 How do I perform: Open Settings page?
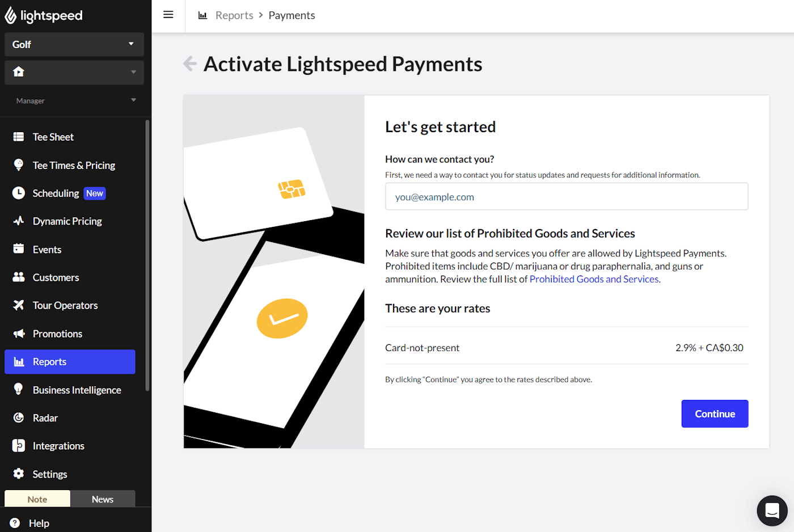pos(70,474)
